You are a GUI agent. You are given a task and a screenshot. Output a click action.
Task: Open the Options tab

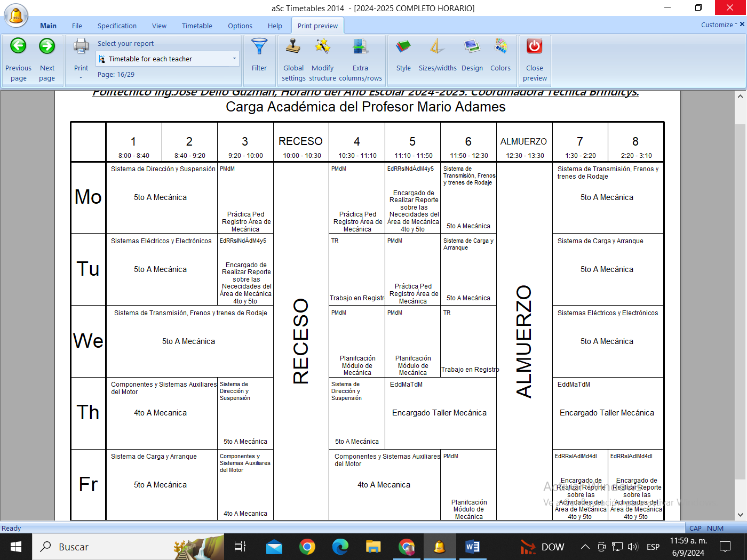click(240, 26)
